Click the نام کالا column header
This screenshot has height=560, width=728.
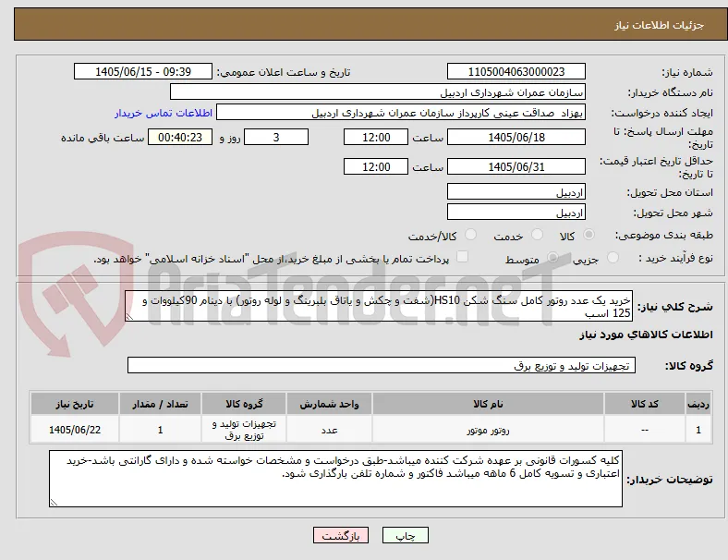[x=488, y=404]
